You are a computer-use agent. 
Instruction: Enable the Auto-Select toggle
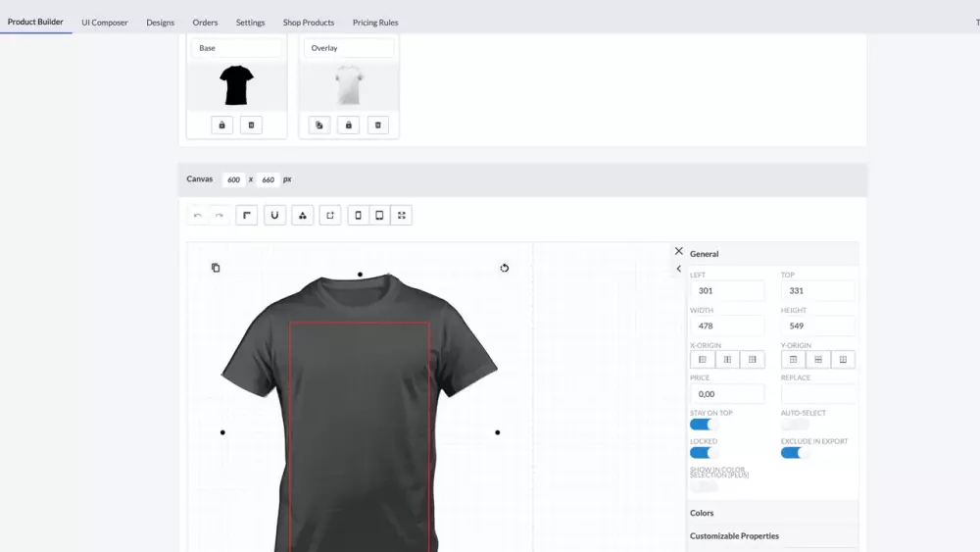(x=795, y=425)
